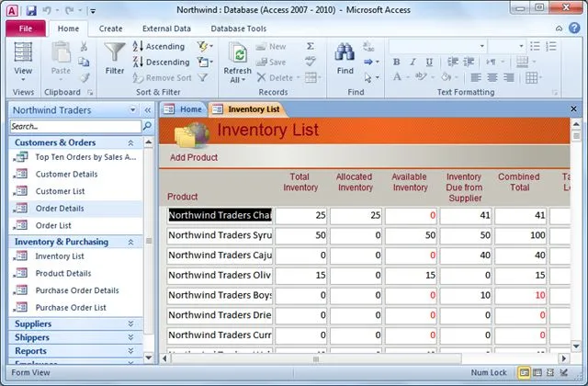Align text left
Screen dimensions: 588x386
pos(476,77)
